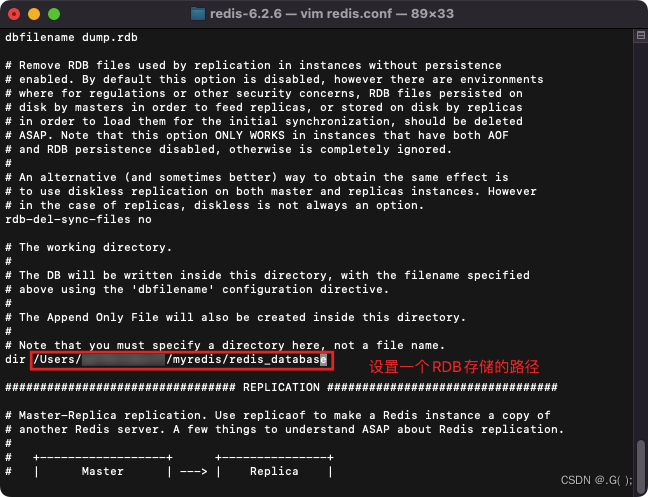Click the line 'dbfilename dump.rdb'
Image resolution: width=648 pixels, height=497 pixels.
click(71, 37)
